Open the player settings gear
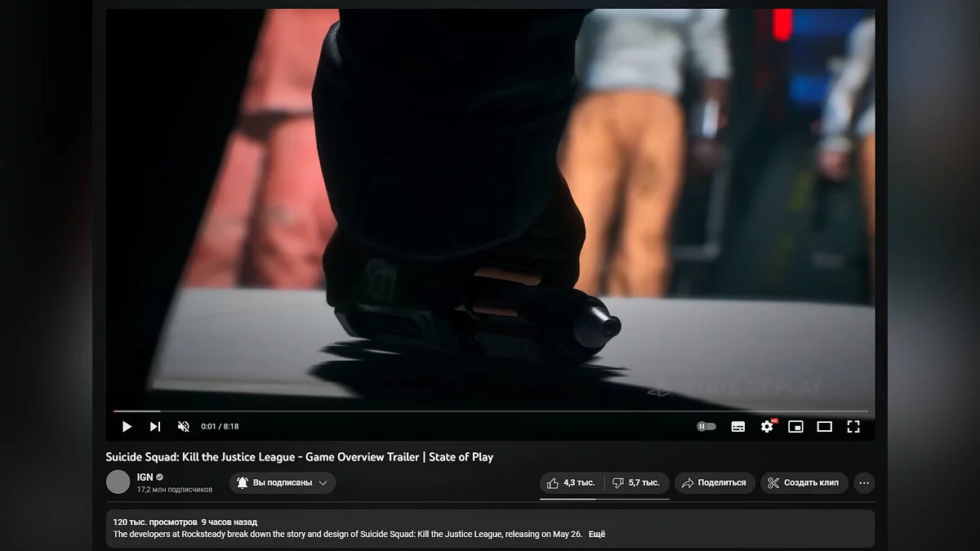Image resolution: width=980 pixels, height=551 pixels. click(767, 426)
